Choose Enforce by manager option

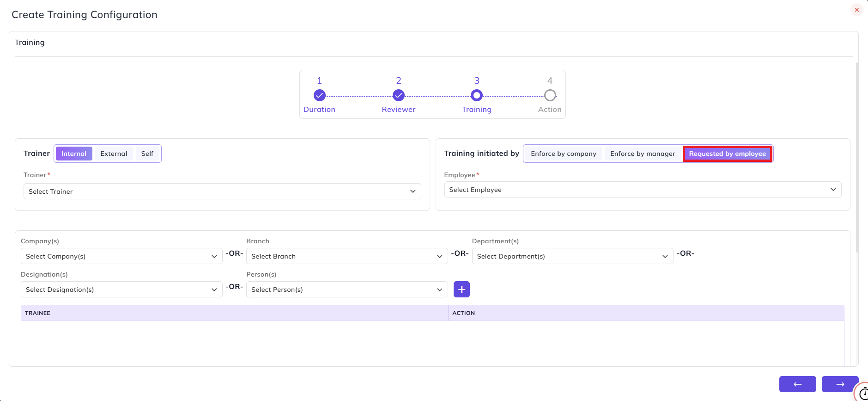[x=643, y=154]
